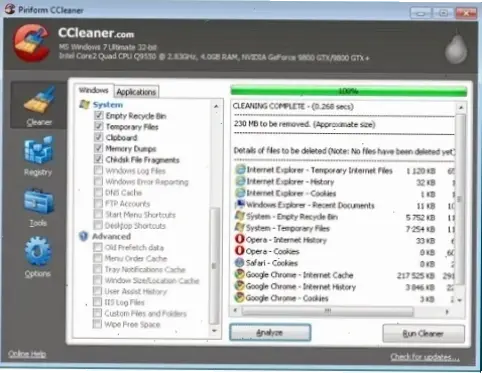This screenshot has width=482, height=373.
Task: Enable the DNS Cache checkbox
Action: coord(98,192)
